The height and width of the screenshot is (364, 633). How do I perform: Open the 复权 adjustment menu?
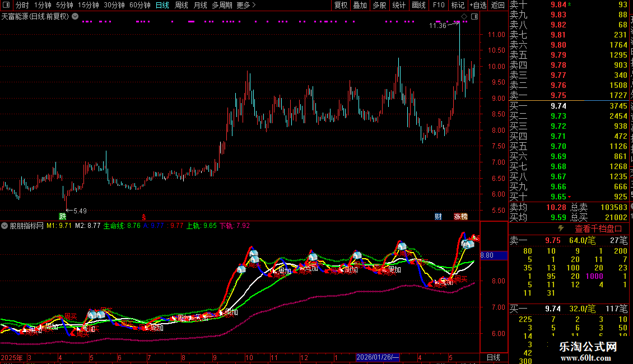341,5
